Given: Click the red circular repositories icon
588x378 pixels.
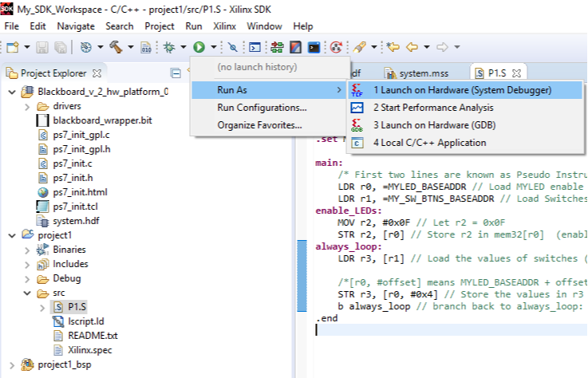Looking at the screenshot, I should (x=336, y=47).
